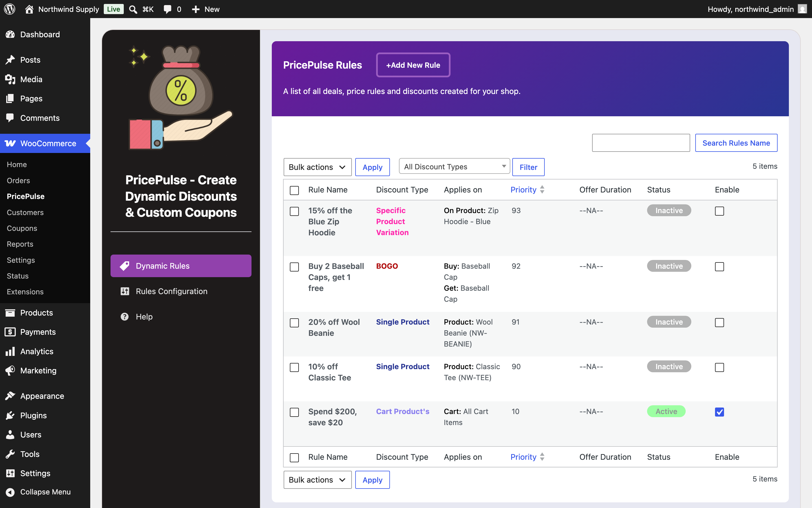Click the WooCommerce logo icon
This screenshot has height=508, width=812.
(x=10, y=143)
